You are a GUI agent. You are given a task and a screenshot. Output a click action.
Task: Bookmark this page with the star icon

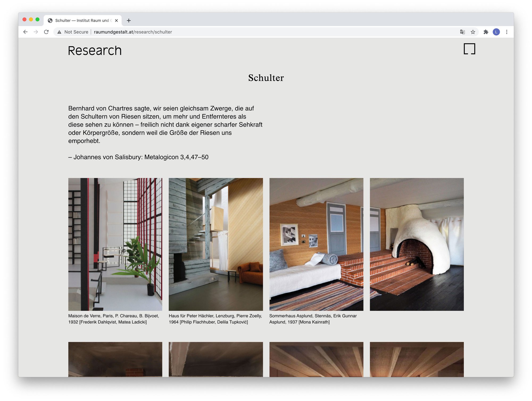pos(473,32)
